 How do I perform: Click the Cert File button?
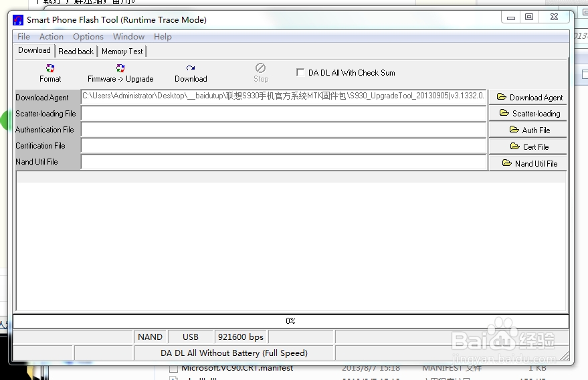coord(528,147)
